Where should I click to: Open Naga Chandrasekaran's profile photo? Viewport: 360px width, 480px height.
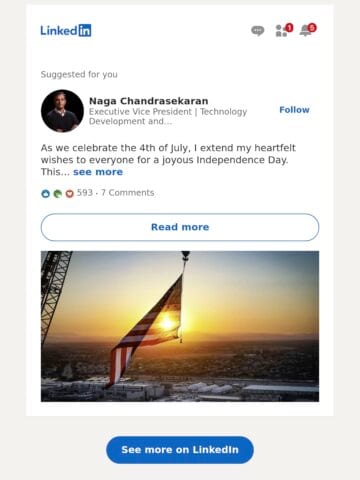[62, 111]
